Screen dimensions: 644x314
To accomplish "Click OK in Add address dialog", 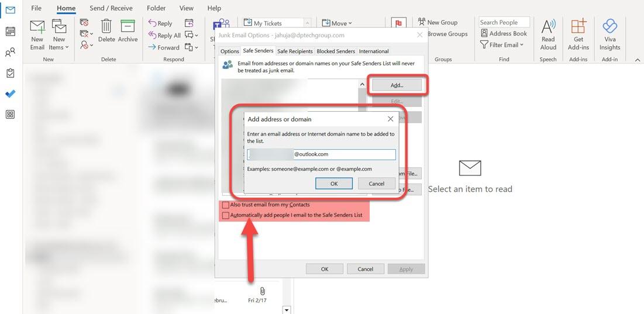I will [x=333, y=184].
